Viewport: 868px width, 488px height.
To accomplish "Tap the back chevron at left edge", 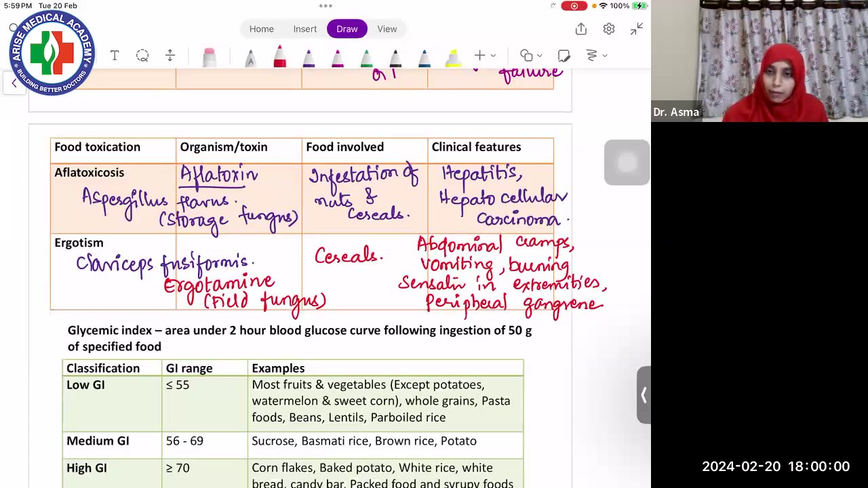I will coord(14,83).
